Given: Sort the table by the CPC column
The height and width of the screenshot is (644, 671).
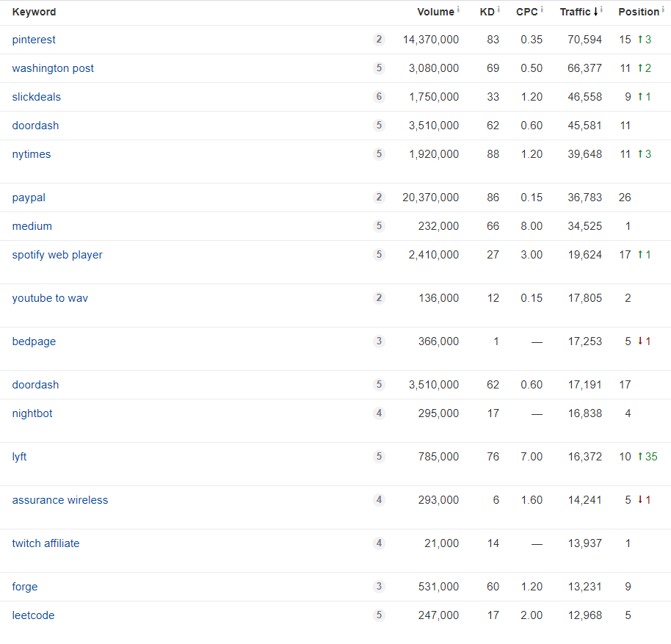Looking at the screenshot, I should click(x=527, y=12).
